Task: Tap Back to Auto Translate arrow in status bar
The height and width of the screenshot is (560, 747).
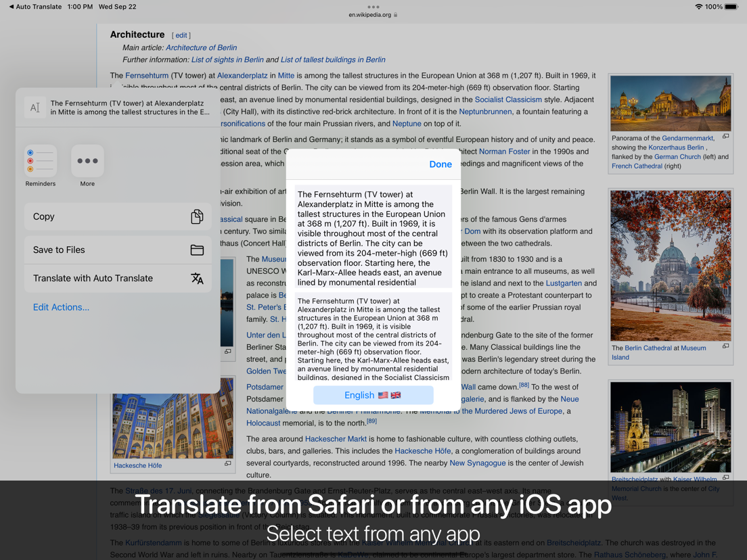Action: (x=12, y=7)
